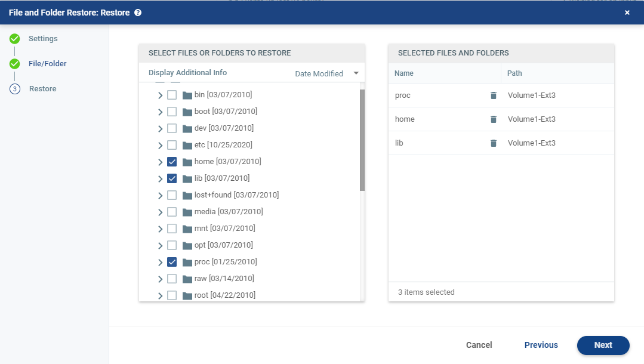The width and height of the screenshot is (644, 364).
Task: Click the media folder icon
Action: pos(187,212)
